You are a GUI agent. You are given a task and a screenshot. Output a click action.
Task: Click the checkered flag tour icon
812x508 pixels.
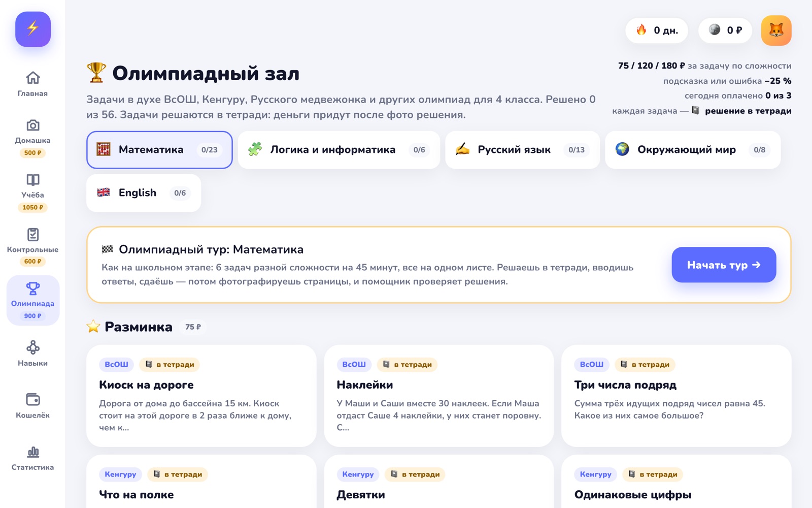click(107, 249)
